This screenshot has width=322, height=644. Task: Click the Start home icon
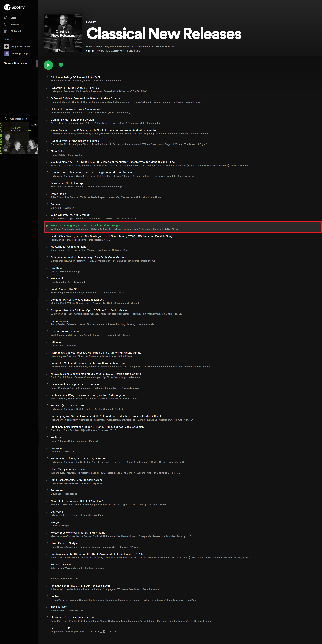(x=6, y=18)
